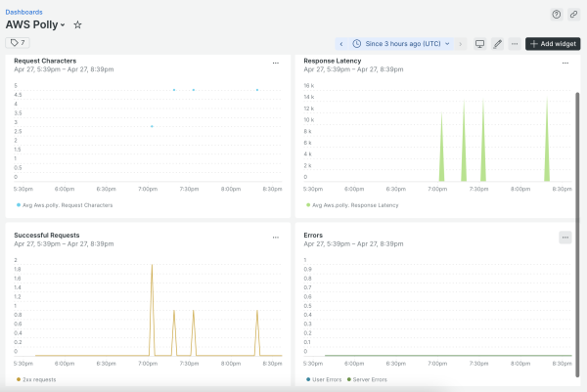587x392 pixels.
Task: Open Response Latency widget options menu
Action: coord(565,63)
